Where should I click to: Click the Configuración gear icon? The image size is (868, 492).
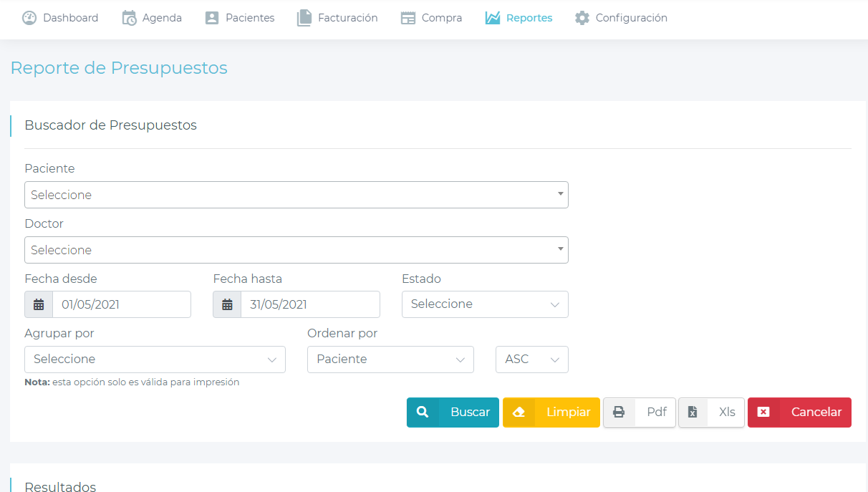pyautogui.click(x=582, y=18)
